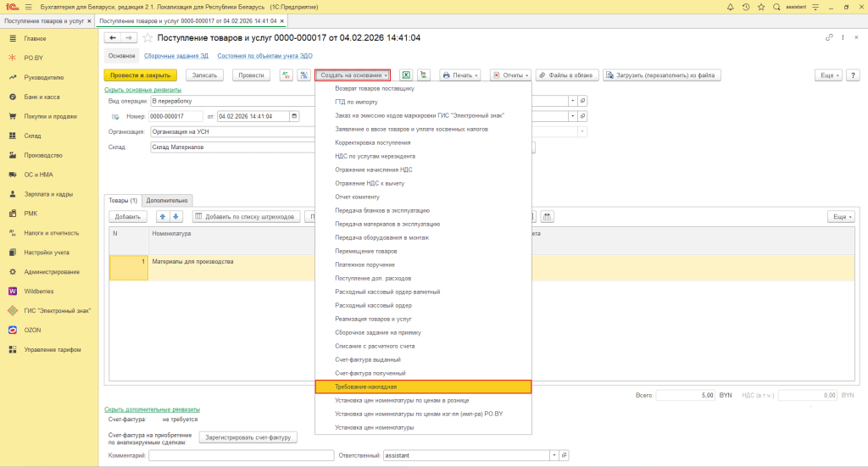Open the main hamburger menu in the title bar
Image resolution: width=868 pixels, height=467 pixels.
(28, 7)
